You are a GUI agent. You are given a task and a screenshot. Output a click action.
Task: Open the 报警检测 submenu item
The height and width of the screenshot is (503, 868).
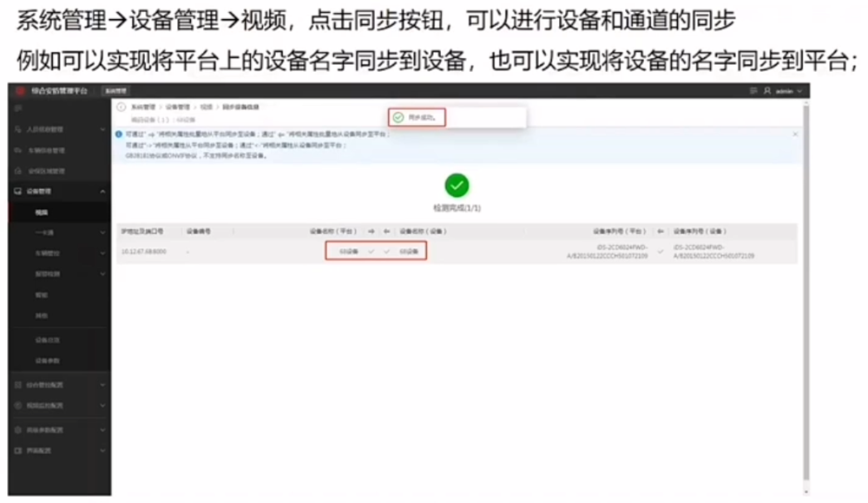coord(48,274)
